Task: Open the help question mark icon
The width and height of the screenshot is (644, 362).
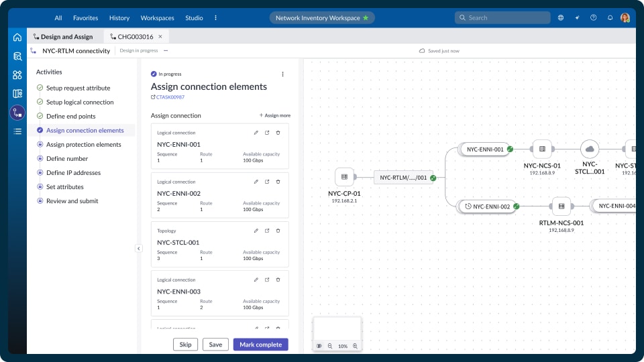Action: (594, 17)
